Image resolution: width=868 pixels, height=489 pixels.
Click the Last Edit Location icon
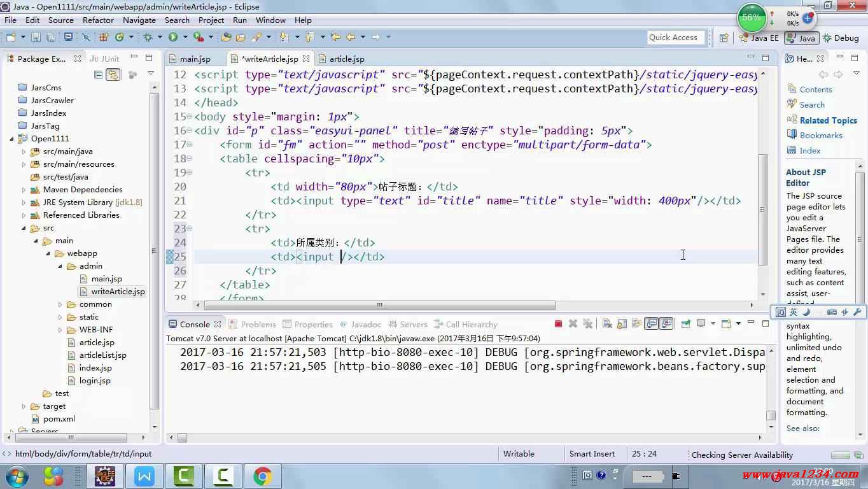pos(335,38)
